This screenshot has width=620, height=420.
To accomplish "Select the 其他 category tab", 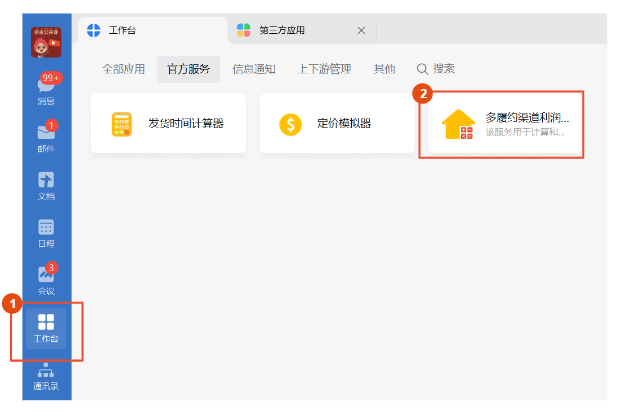I will pyautogui.click(x=384, y=69).
